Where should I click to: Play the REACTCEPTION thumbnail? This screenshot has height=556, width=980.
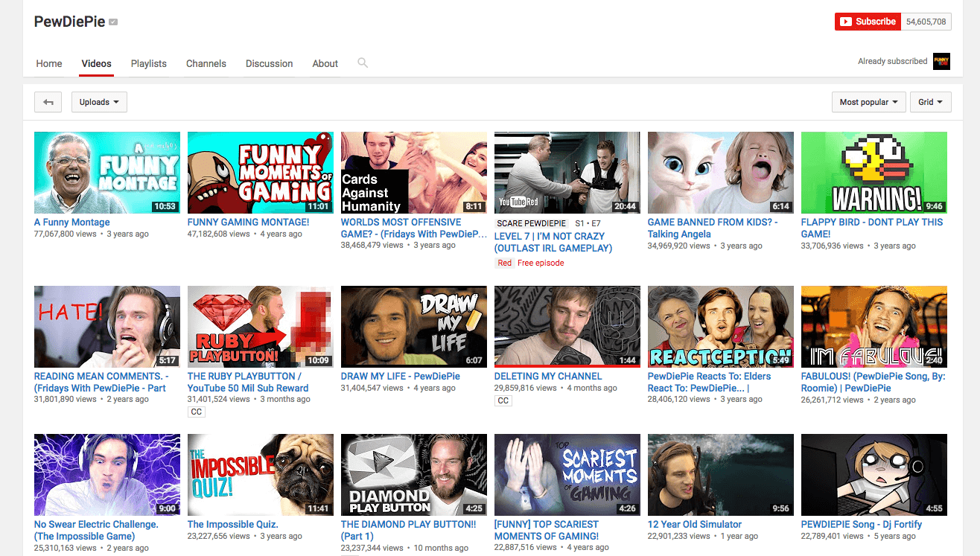[x=721, y=327]
